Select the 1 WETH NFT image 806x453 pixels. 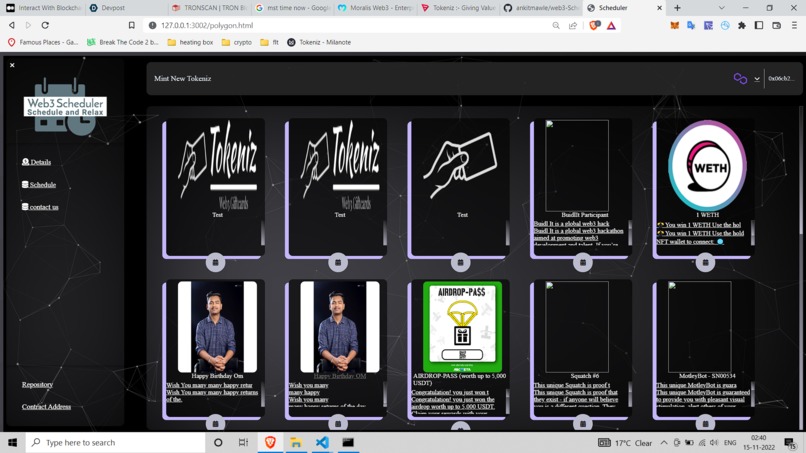point(707,166)
